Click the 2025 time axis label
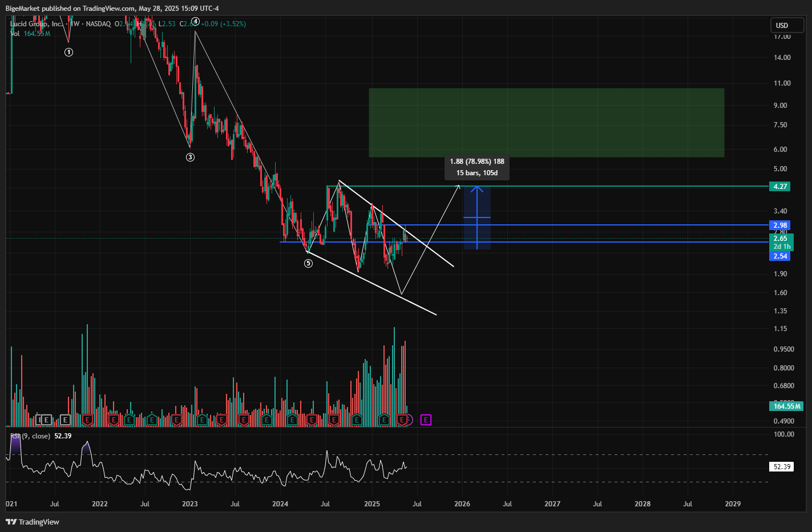This screenshot has width=812, height=532. 372,504
